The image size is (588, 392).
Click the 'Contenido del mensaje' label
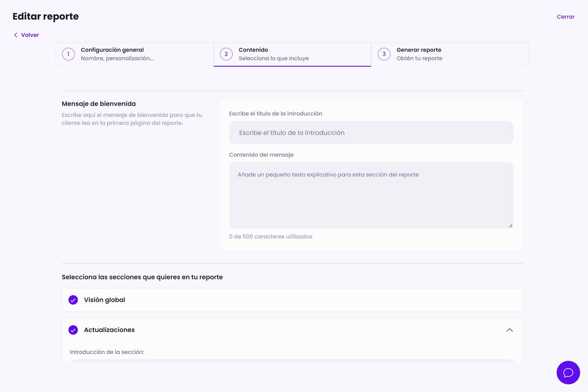261,155
